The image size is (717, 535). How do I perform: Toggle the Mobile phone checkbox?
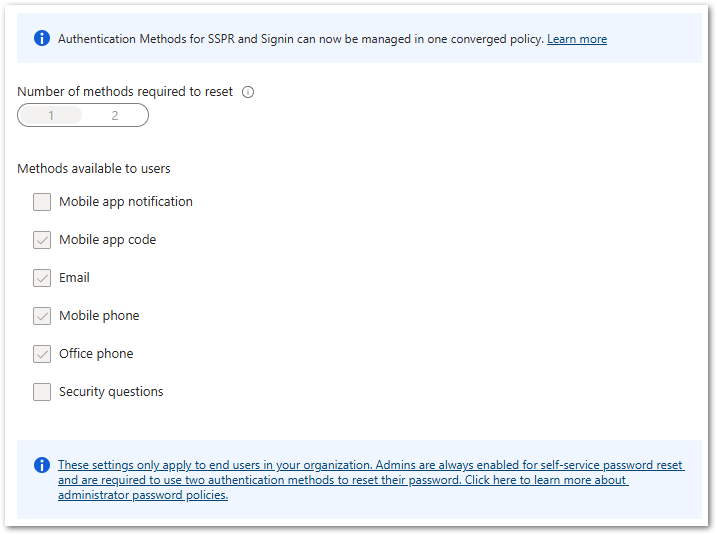click(x=42, y=316)
